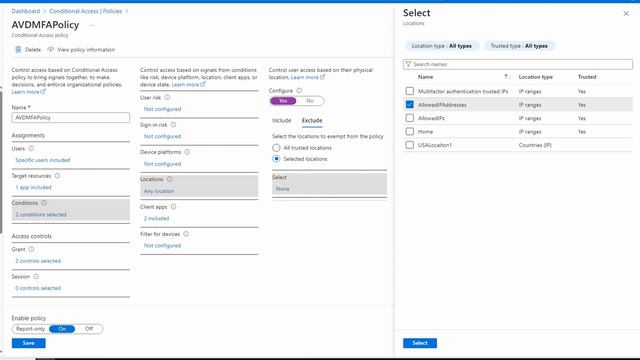Click the info icon next to User risk
The width and height of the screenshot is (640, 360).
coord(167,98)
